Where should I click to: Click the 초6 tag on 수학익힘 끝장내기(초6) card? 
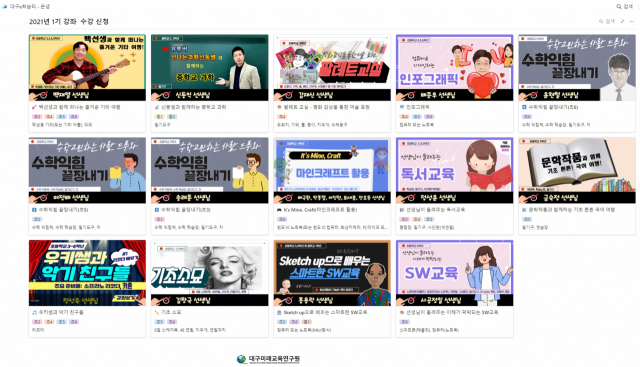click(527, 117)
